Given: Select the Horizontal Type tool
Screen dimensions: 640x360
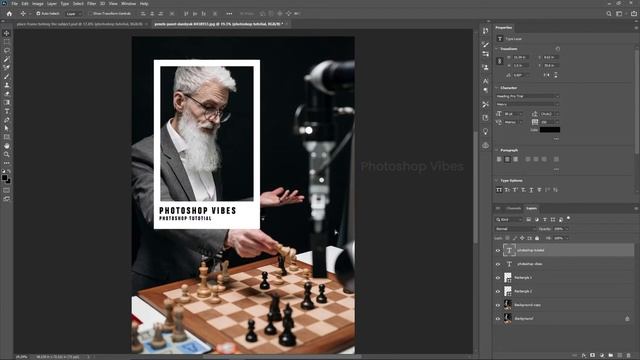Looking at the screenshot, I should point(7,111).
